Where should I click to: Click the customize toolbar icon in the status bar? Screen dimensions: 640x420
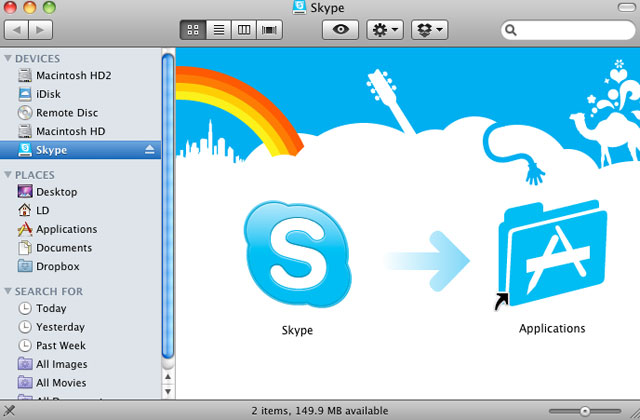click(9, 411)
